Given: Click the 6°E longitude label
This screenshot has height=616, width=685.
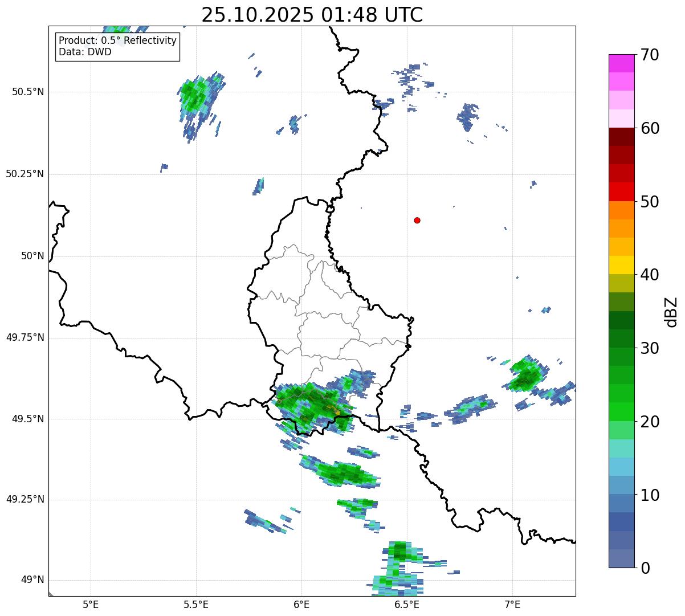Looking at the screenshot, I should coord(301,604).
